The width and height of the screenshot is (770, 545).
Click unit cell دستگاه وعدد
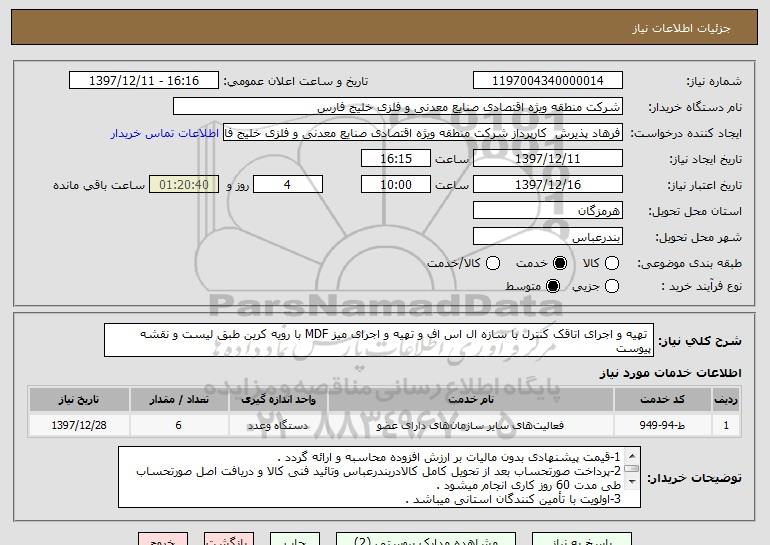[x=278, y=425]
